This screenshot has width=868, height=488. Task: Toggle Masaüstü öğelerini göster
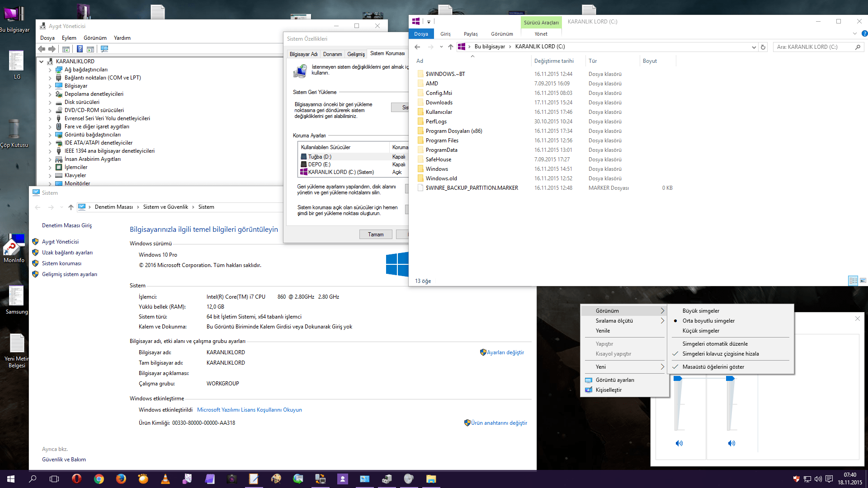coord(713,367)
